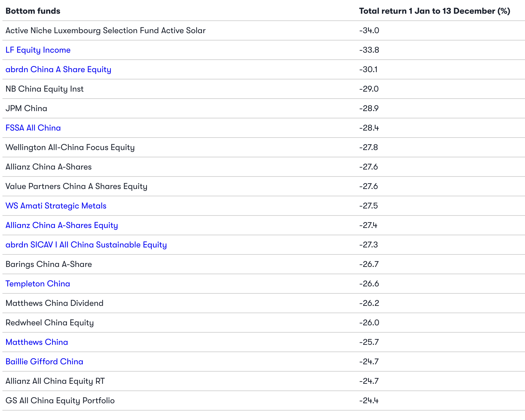Select the -26.6 return value

[369, 284]
